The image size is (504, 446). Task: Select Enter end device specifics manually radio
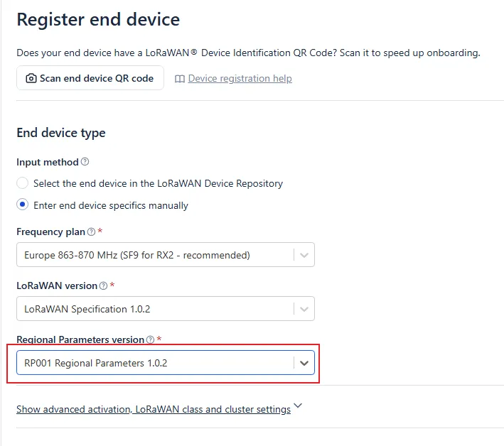[22, 205]
